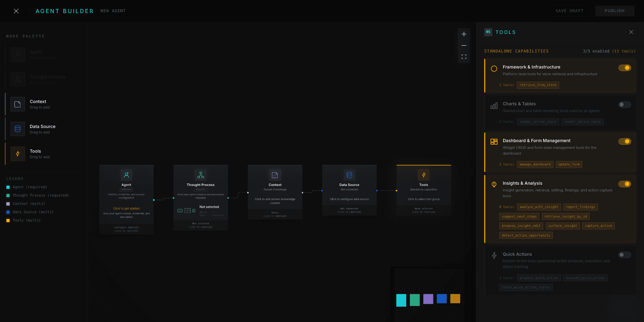This screenshot has width=644, height=322.
Task: Click the zoom out minus icon
Action: 464,45
